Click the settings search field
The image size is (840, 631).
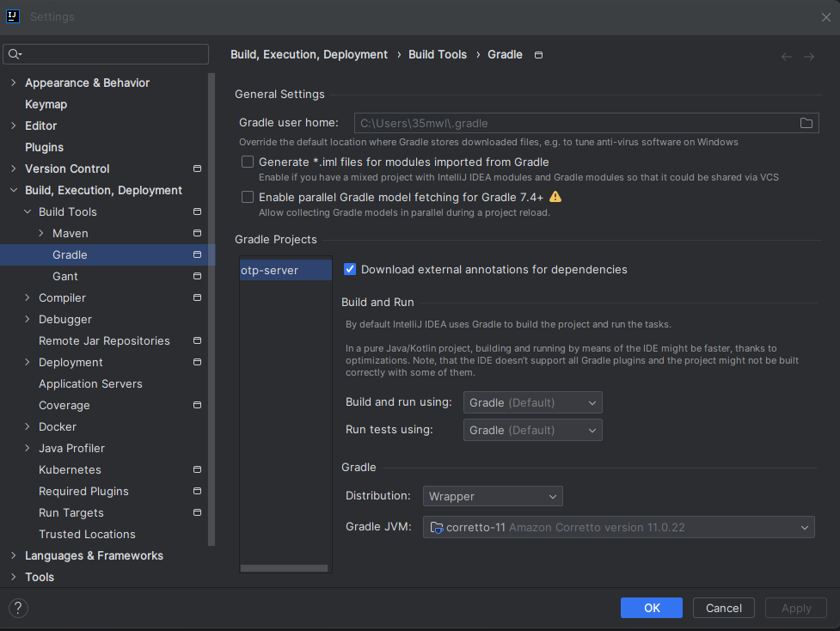pyautogui.click(x=106, y=54)
